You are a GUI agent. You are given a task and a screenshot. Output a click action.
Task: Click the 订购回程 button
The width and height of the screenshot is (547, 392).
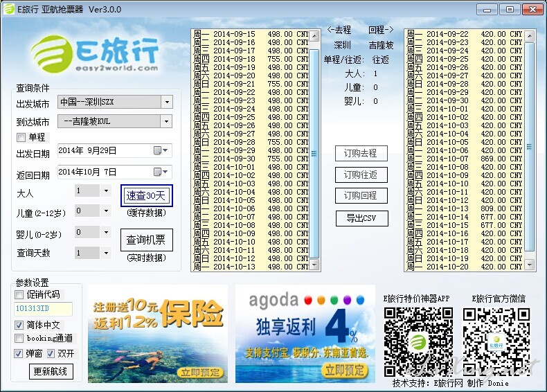361,196
